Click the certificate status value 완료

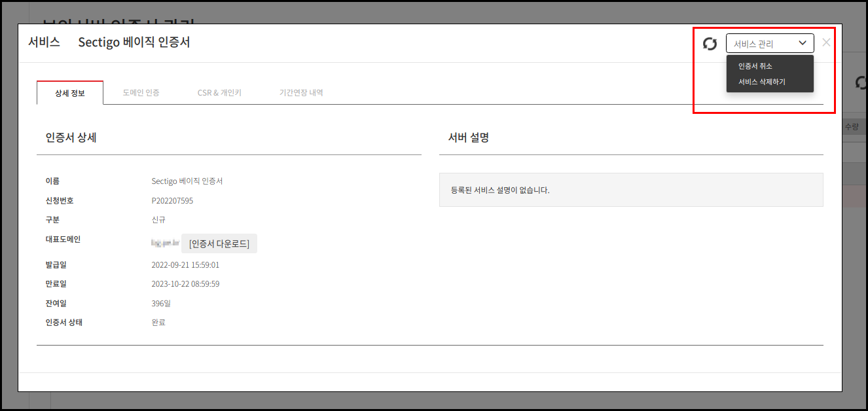158,323
